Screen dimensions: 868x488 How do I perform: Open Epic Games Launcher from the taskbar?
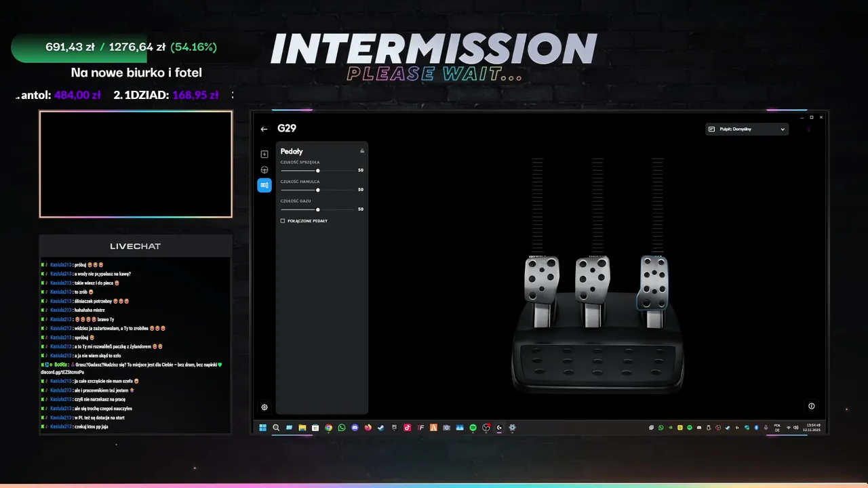tap(394, 428)
